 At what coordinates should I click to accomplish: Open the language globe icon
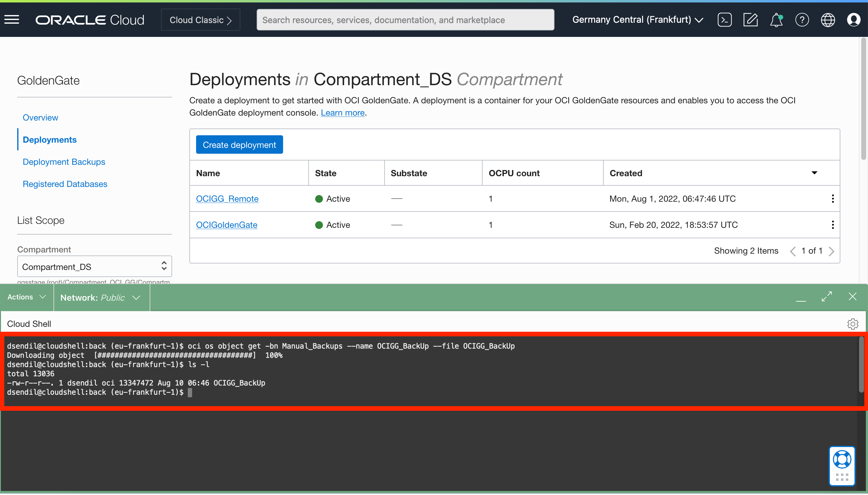828,19
